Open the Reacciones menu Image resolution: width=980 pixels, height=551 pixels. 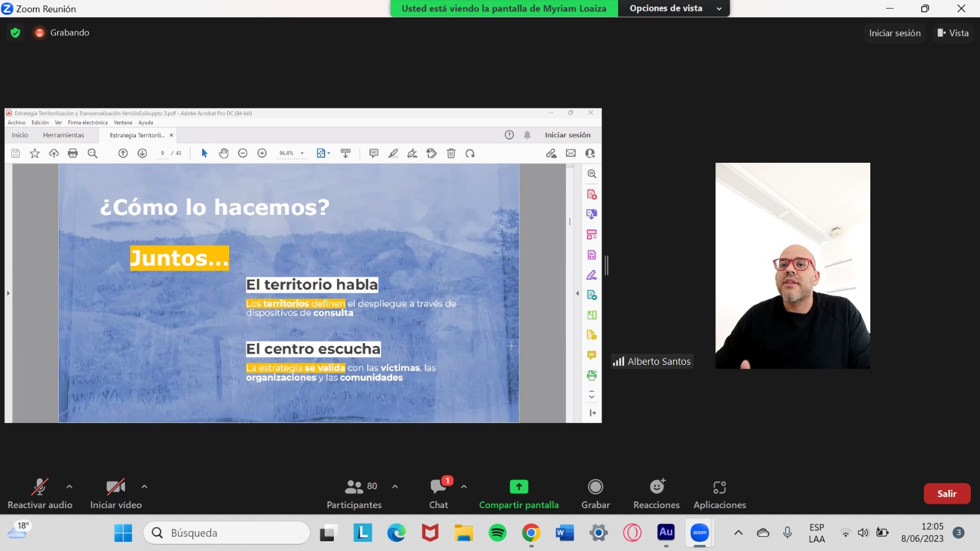(x=657, y=493)
